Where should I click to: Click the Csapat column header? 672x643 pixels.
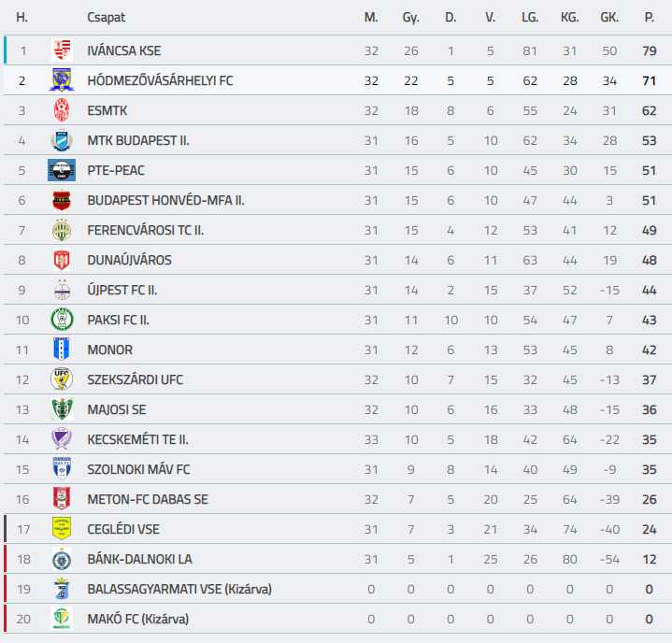tap(106, 17)
